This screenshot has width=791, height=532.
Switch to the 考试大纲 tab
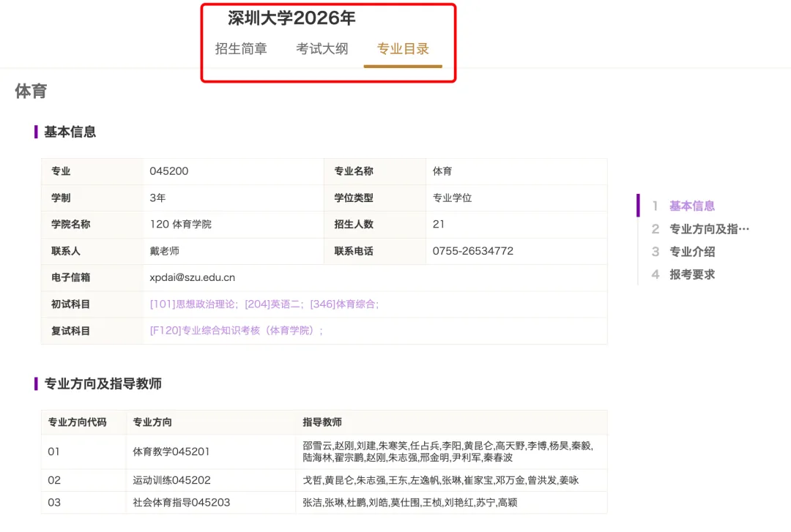tap(322, 49)
